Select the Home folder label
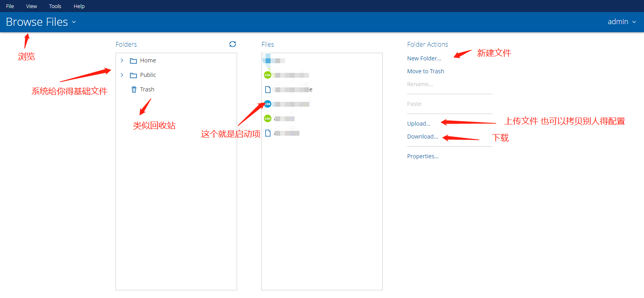 coord(148,60)
